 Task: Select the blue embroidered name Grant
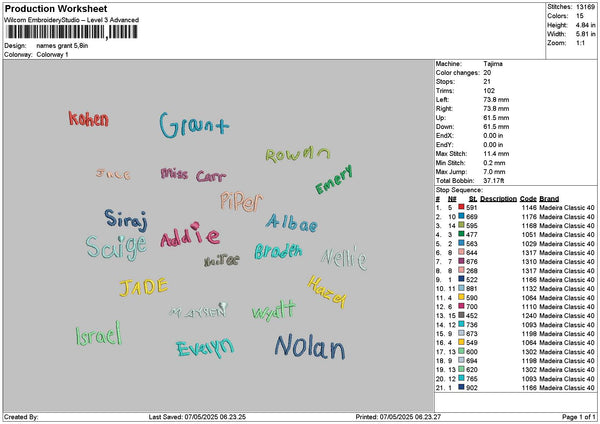click(194, 125)
